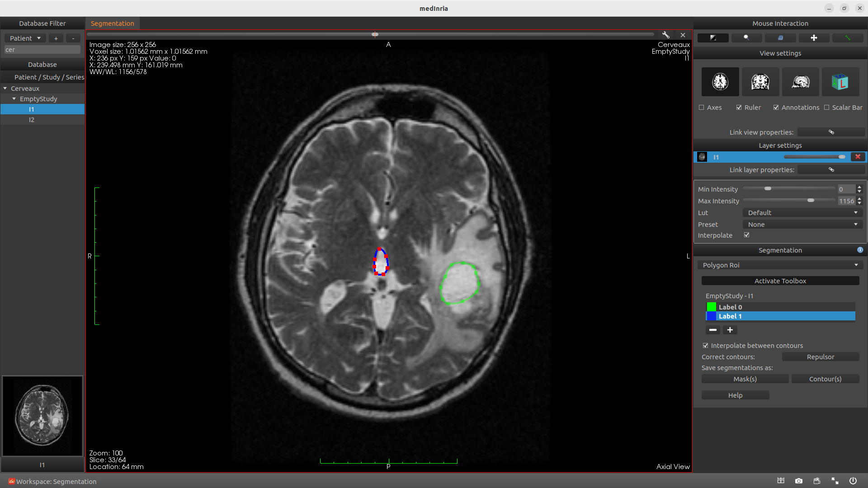This screenshot has height=488, width=868.
Task: Click the Min Intensity value field
Action: [x=846, y=189]
